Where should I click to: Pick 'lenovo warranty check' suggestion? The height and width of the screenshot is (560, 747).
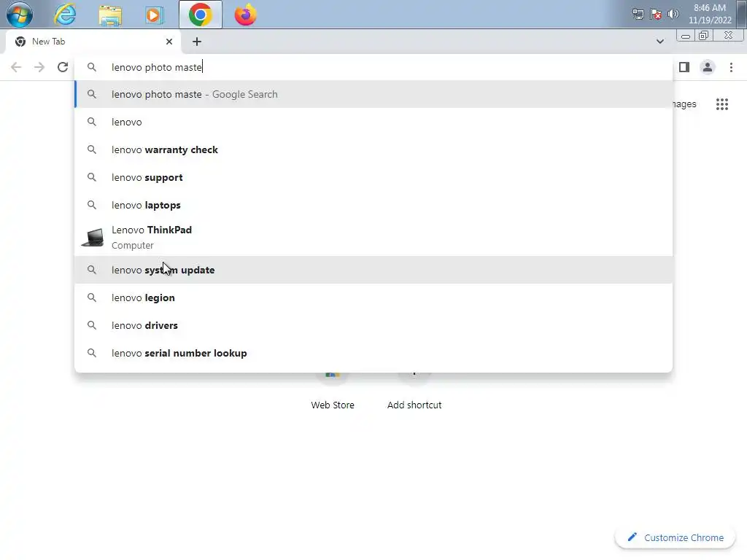pyautogui.click(x=373, y=149)
